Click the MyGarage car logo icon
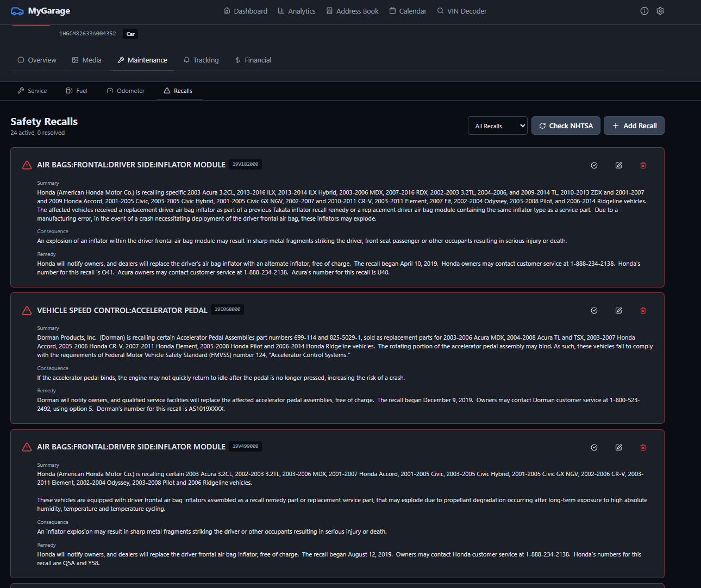 click(17, 11)
